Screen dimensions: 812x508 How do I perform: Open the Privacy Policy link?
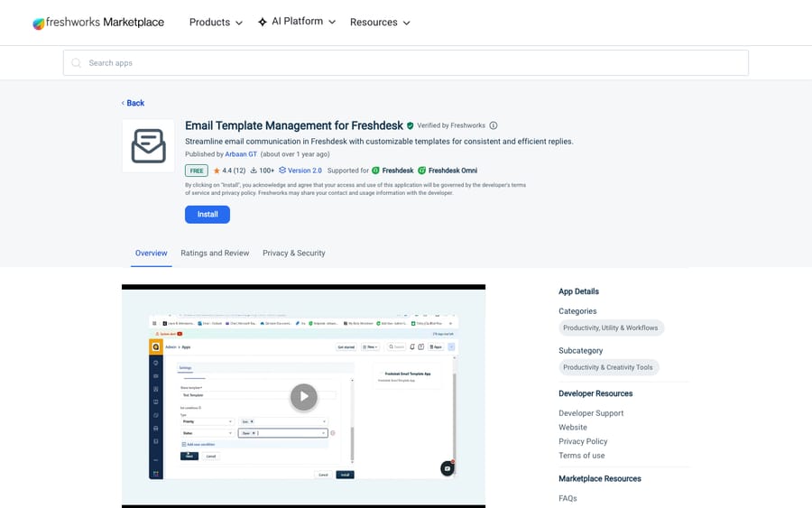point(583,441)
